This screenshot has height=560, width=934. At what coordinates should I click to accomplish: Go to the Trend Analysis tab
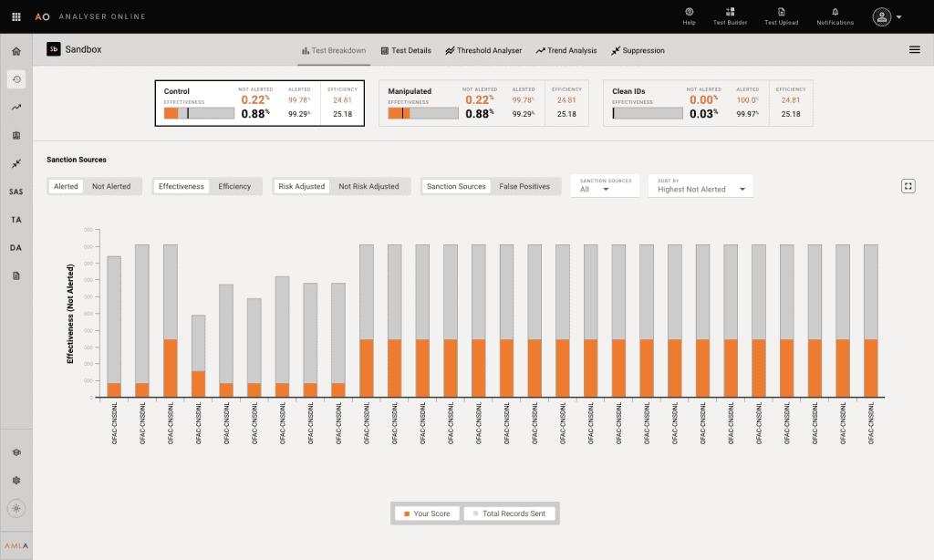click(566, 50)
